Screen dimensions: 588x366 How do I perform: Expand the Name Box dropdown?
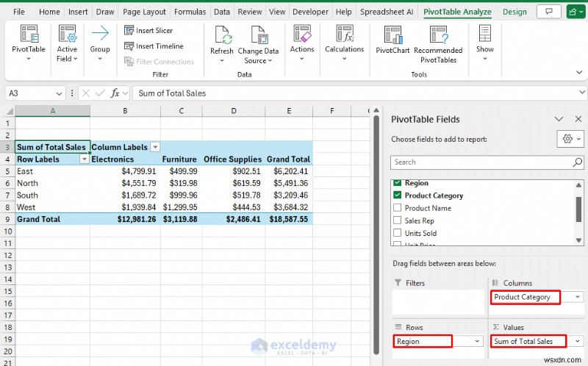[59, 93]
